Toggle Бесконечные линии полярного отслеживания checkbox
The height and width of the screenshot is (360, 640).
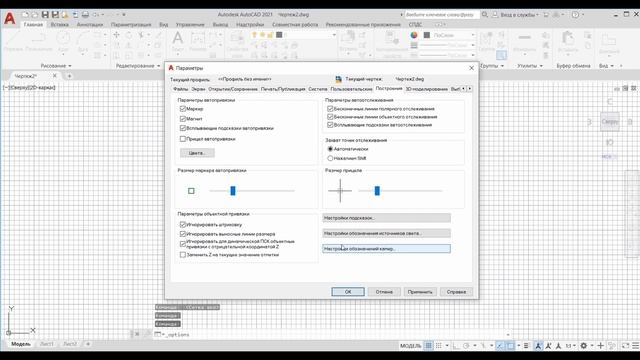330,109
